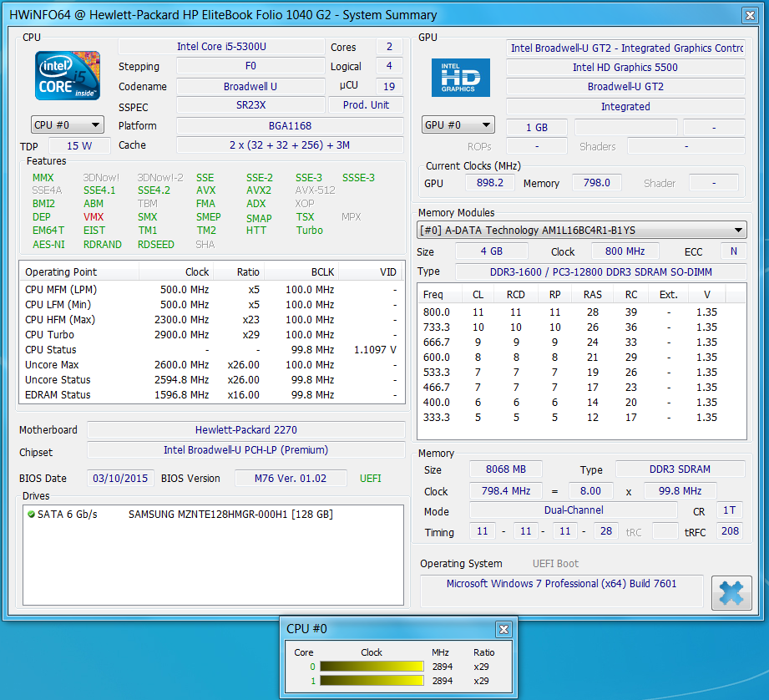
Task: Click the VID column header
Action: click(370, 271)
